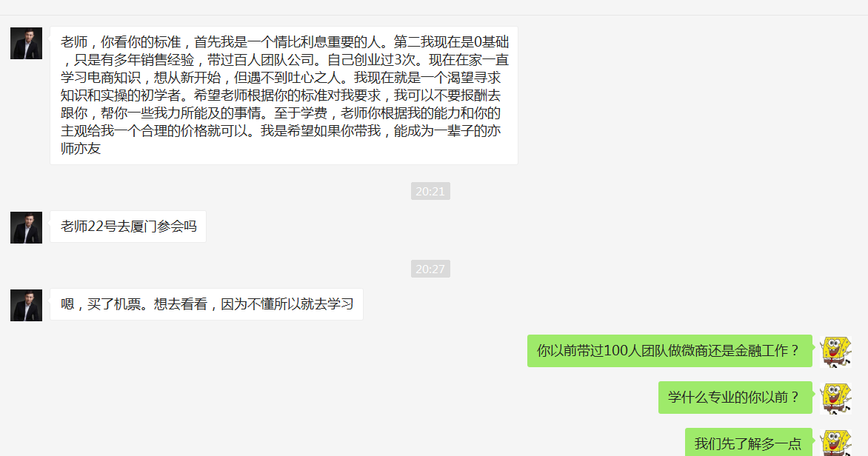This screenshot has height=456, width=868.
Task: Click line starting 主观给我一个合理的价格
Action: 281,130
